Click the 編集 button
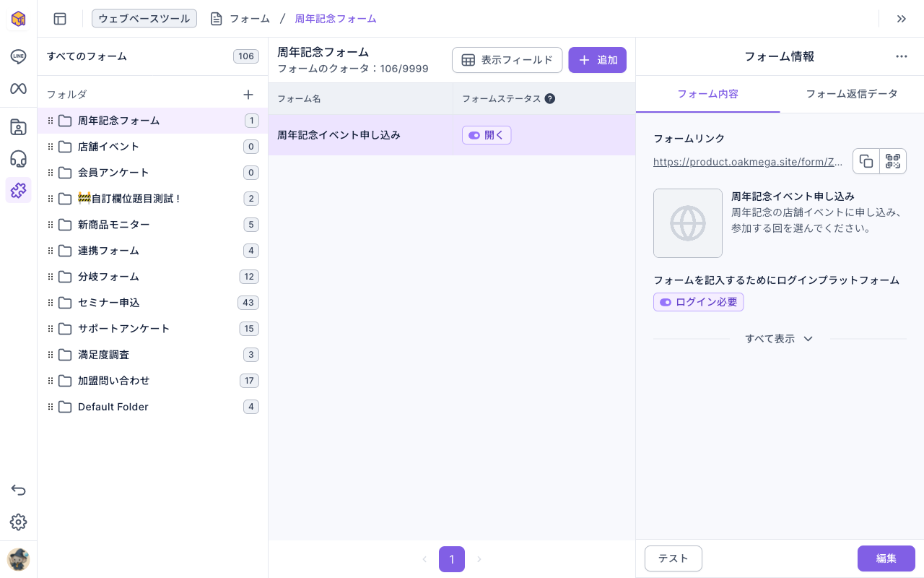 tap(886, 558)
